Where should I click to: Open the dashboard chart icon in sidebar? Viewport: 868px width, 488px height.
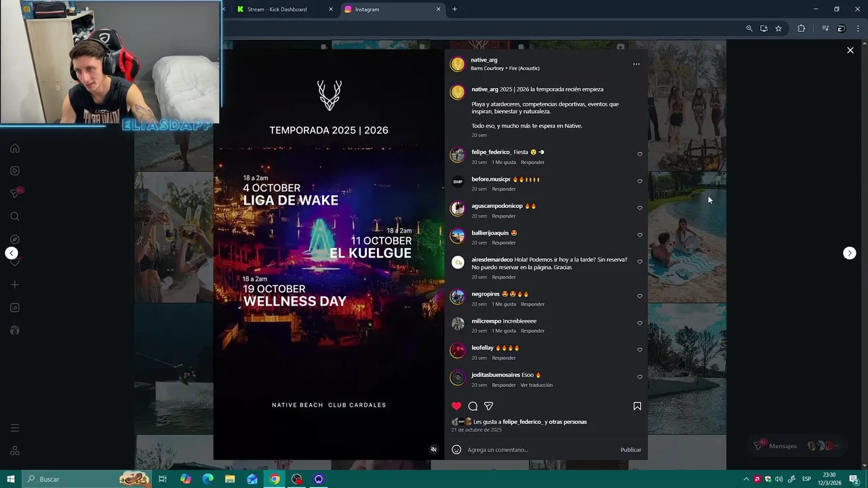15,308
